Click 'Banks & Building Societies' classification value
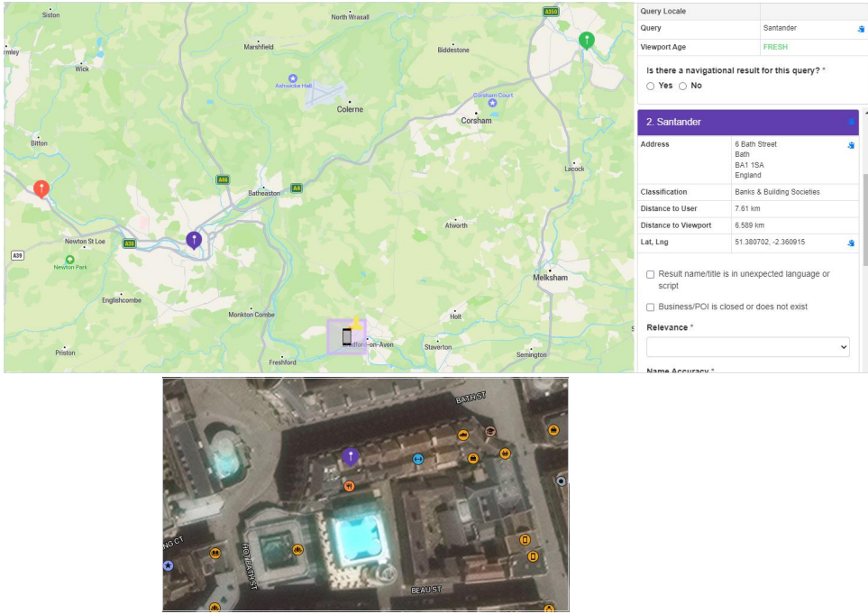Image resolution: width=868 pixels, height=614 pixels. point(777,192)
